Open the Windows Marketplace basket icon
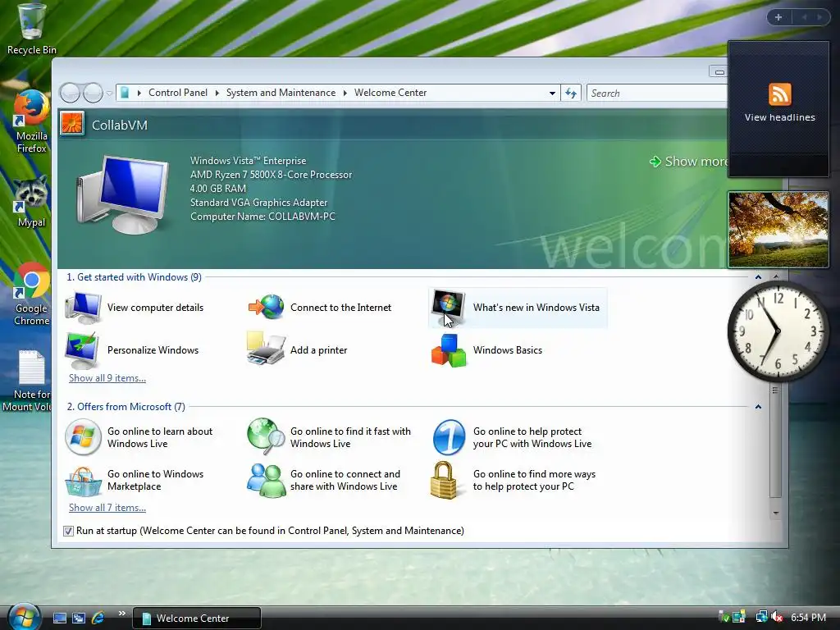The image size is (840, 630). click(x=83, y=481)
